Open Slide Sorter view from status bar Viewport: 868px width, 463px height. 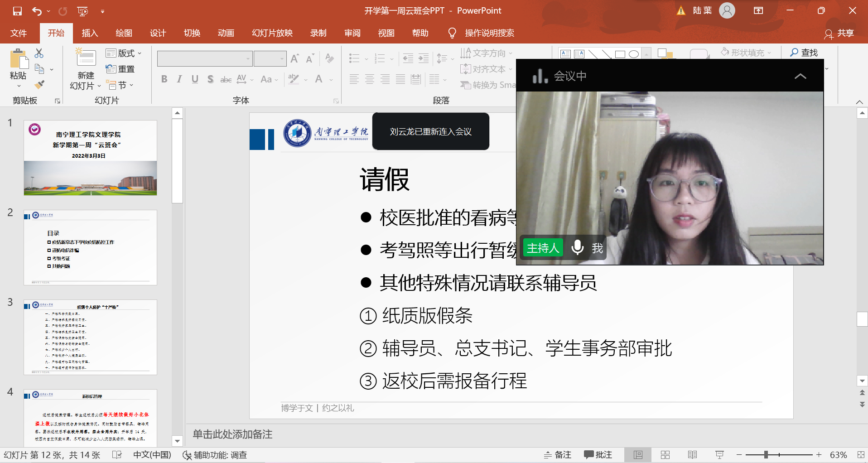click(665, 455)
